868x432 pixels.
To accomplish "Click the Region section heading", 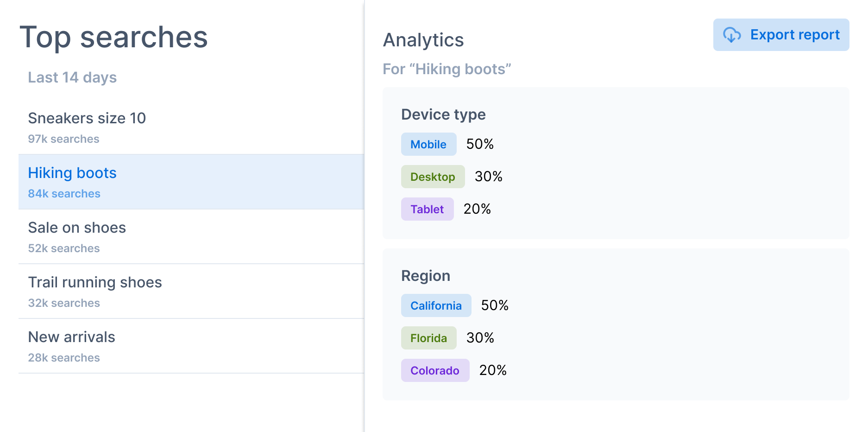I will click(426, 276).
